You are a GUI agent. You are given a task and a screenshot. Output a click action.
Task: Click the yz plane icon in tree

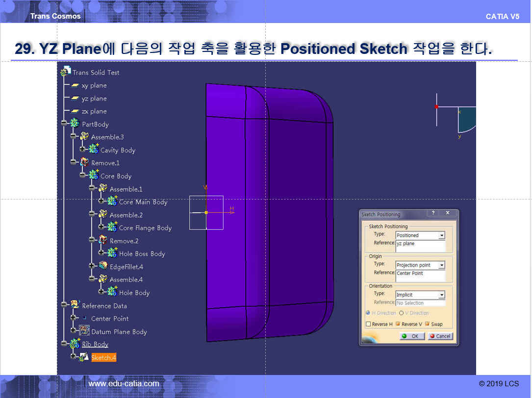[x=75, y=99]
